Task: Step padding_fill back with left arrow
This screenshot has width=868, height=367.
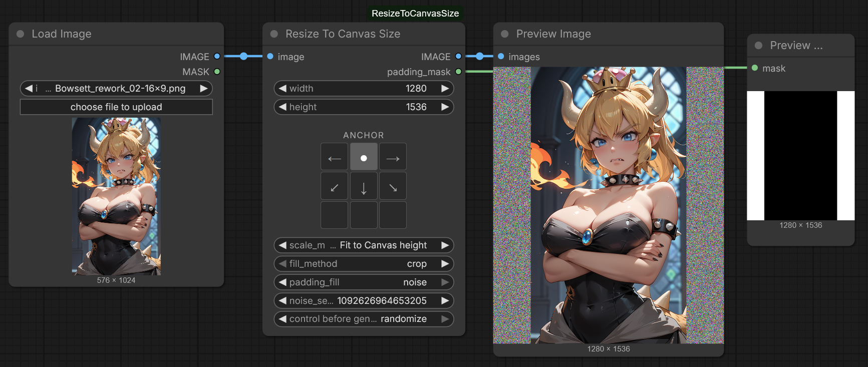Action: [282, 282]
